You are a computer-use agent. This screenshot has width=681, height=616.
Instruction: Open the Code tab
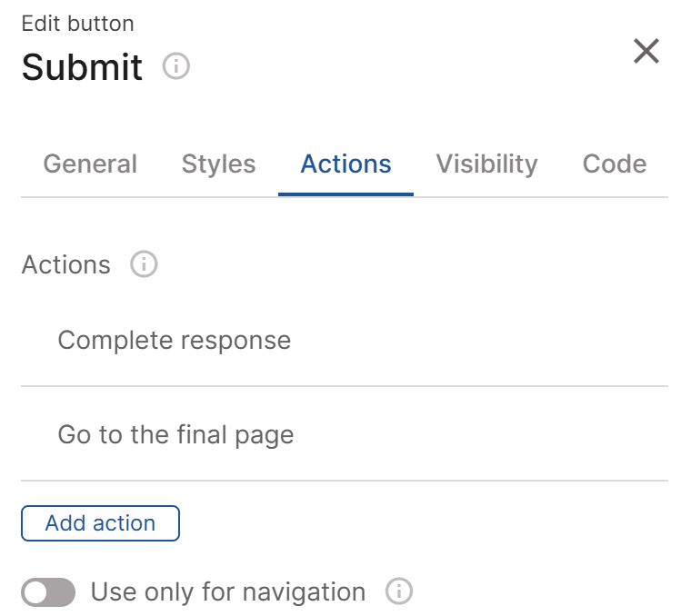(x=615, y=164)
